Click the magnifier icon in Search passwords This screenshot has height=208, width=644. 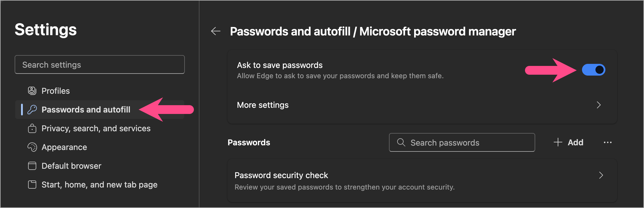[401, 142]
